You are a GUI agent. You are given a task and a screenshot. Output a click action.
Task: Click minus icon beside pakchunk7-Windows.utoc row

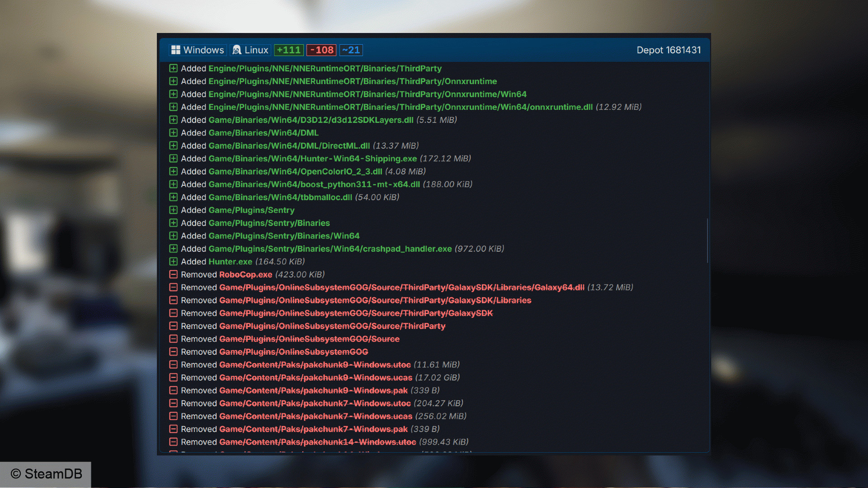[x=173, y=403]
